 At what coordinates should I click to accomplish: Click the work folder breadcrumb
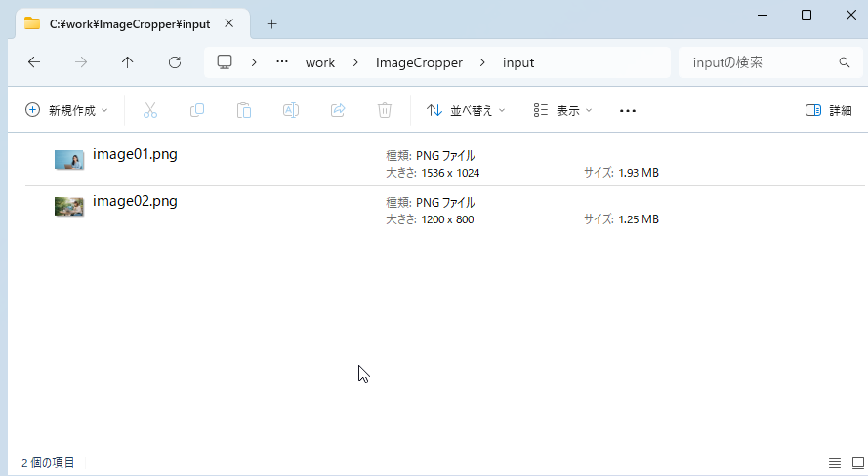(x=320, y=62)
